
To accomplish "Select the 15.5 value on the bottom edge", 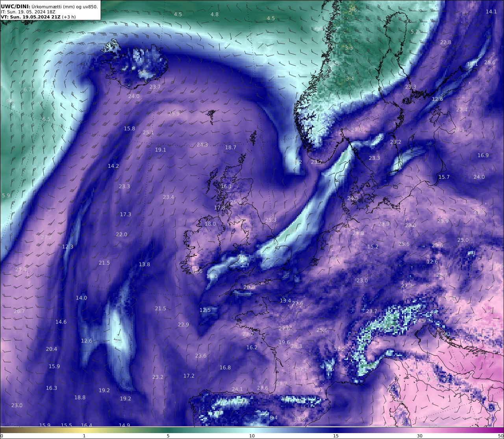I will tap(67, 425).
